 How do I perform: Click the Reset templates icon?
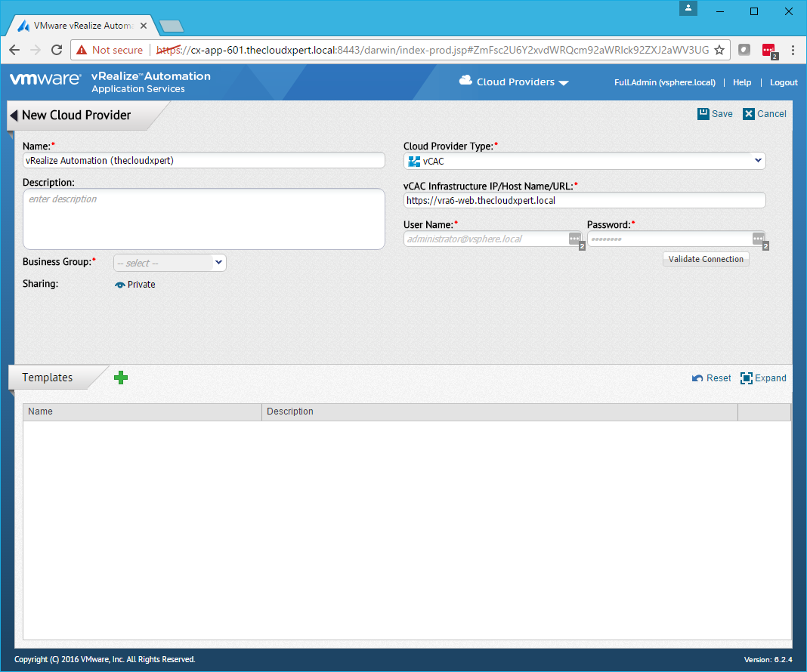tap(697, 378)
